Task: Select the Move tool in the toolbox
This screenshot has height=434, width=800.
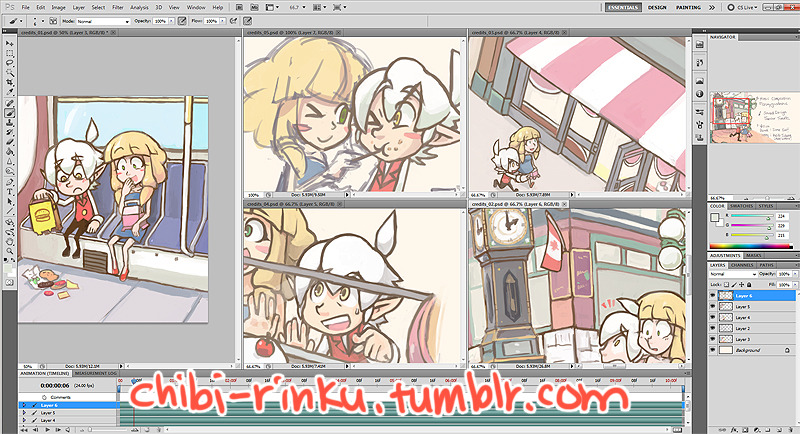Action: pos(9,42)
